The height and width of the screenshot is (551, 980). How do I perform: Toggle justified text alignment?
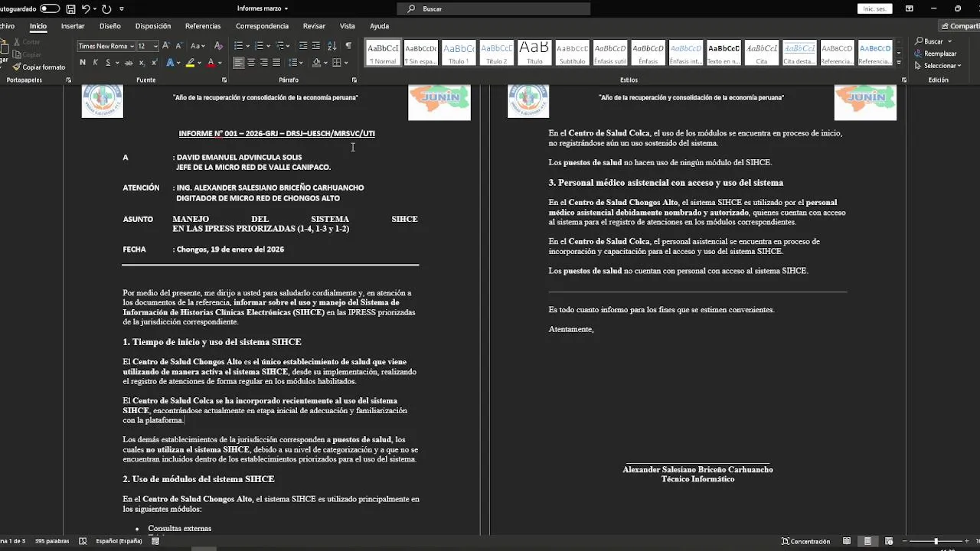pyautogui.click(x=276, y=63)
